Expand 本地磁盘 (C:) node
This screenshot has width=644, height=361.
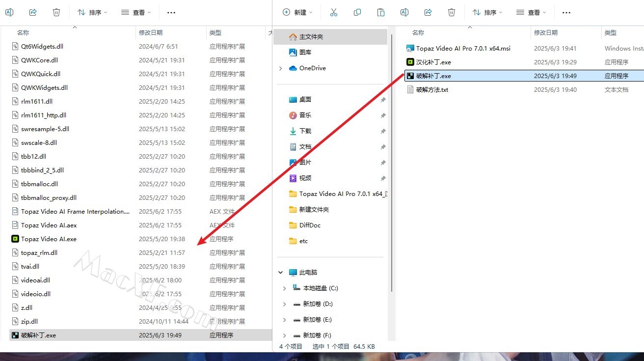pyautogui.click(x=284, y=288)
